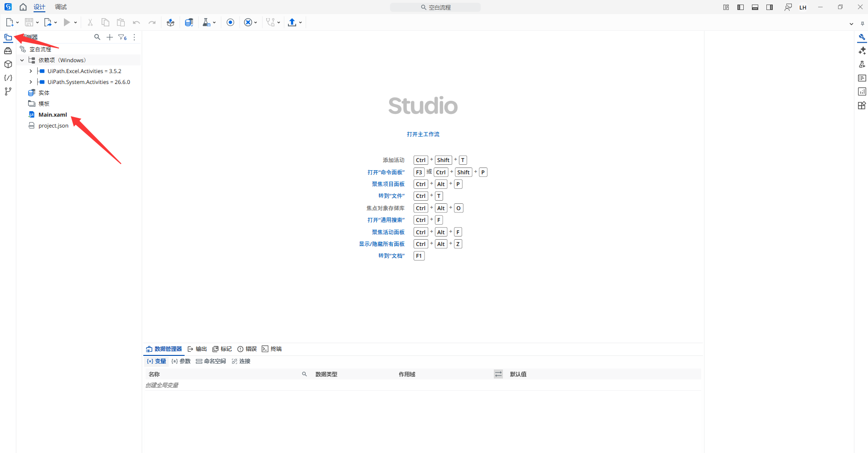This screenshot has height=453, width=868.
Task: Click the 打开“通用搜索” link
Action: pyautogui.click(x=386, y=220)
